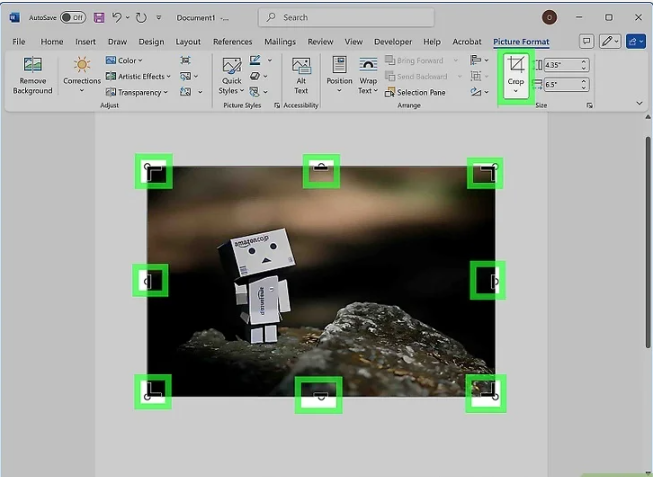This screenshot has width=653, height=477.
Task: Open the Transparency options
Action: tap(137, 92)
